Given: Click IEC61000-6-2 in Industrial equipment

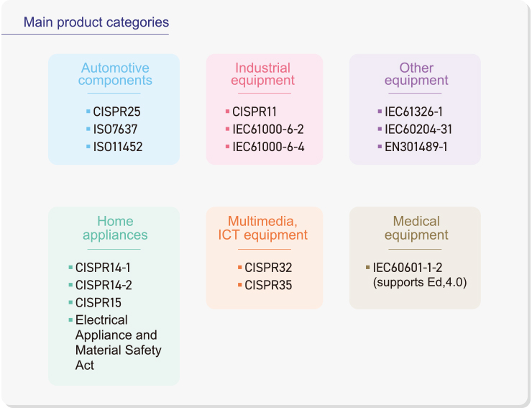Looking at the screenshot, I should (267, 130).
